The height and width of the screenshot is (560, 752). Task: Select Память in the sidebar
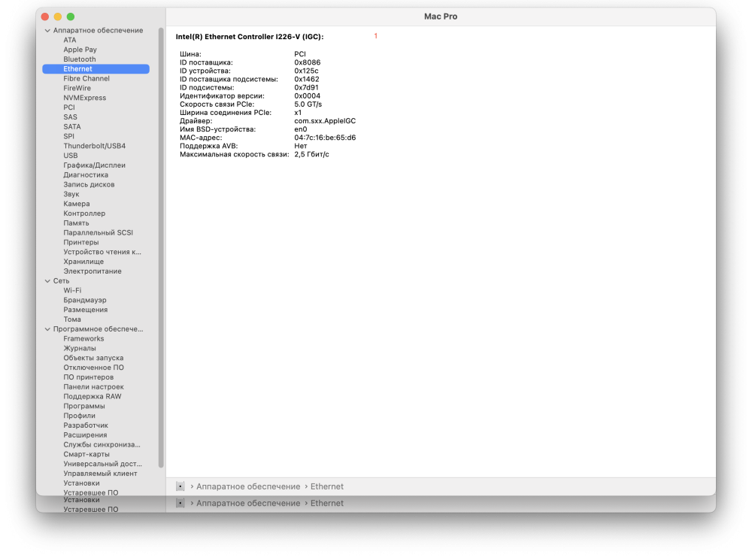coord(76,223)
